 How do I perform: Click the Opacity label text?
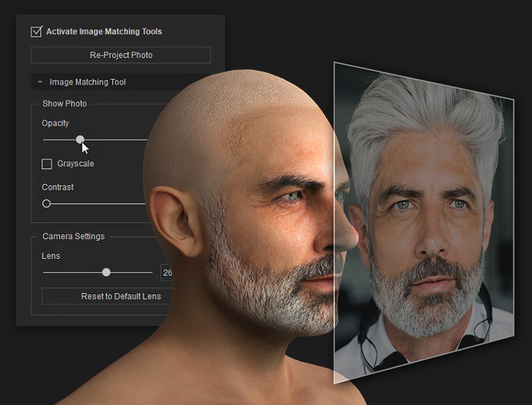click(x=55, y=123)
